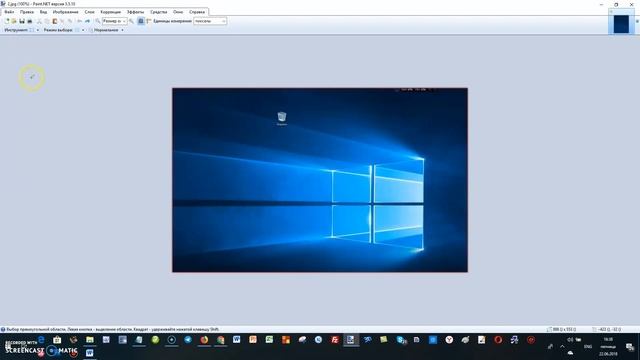
Task: Open Firefox from the taskbar
Action: [204, 340]
